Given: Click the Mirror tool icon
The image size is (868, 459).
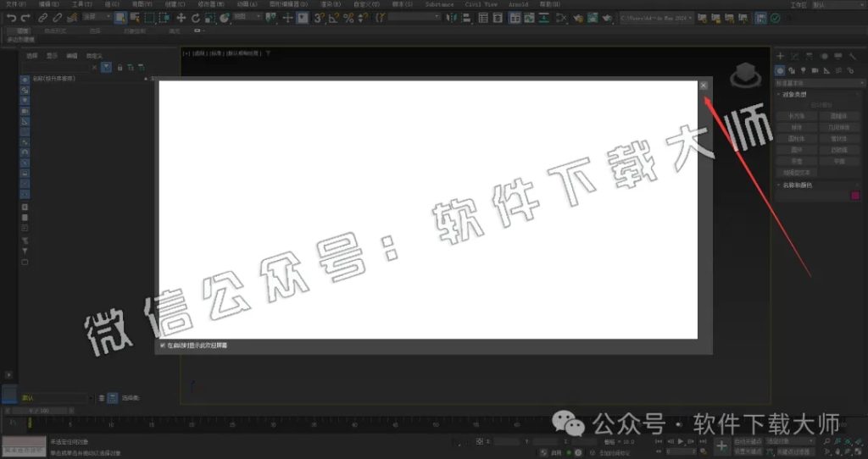Looking at the screenshot, I should 452,19.
